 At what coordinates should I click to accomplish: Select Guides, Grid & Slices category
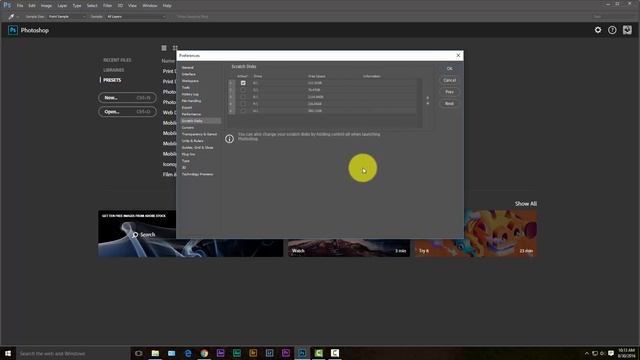click(x=198, y=148)
